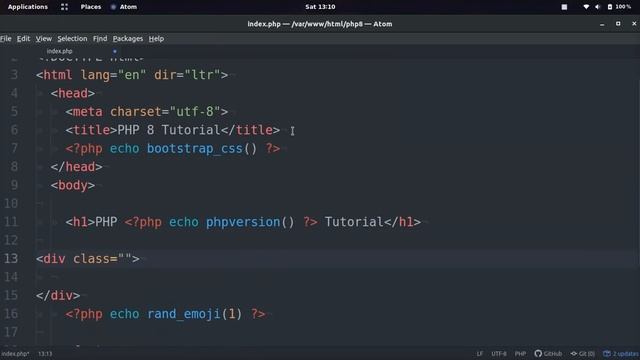
Task: Click the volume speaker icon
Action: point(598,7)
